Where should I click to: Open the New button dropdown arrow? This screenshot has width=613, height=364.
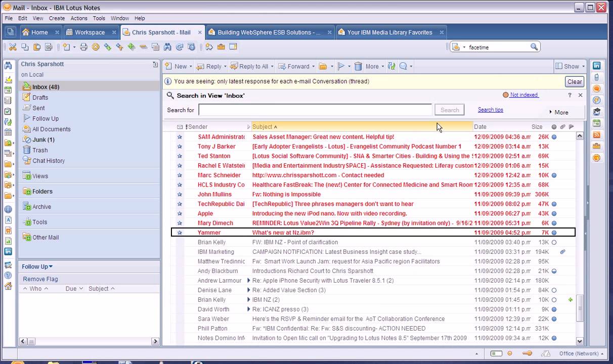191,66
